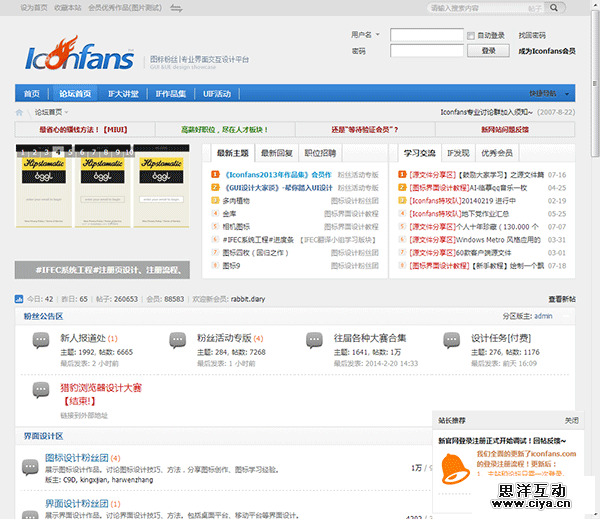Click the 往届各种大赛合集 forum icon
The width and height of the screenshot is (600, 519).
[313, 342]
